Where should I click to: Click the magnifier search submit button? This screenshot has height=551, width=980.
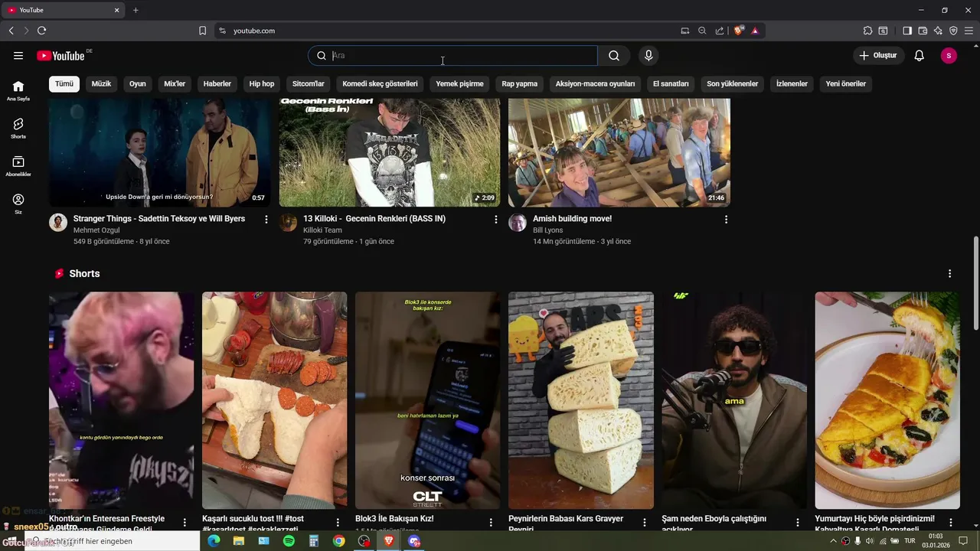tap(614, 55)
